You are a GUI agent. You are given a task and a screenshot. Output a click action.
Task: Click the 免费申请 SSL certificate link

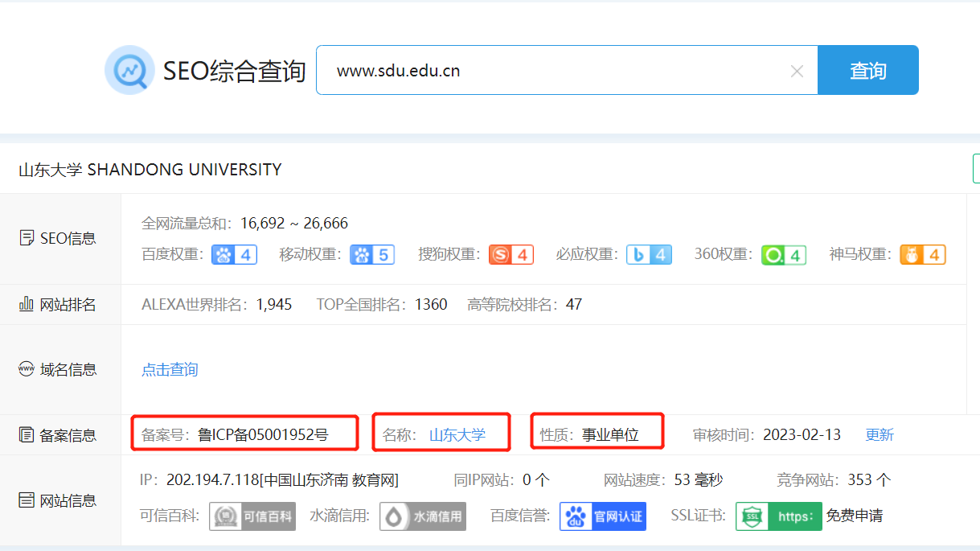click(854, 516)
